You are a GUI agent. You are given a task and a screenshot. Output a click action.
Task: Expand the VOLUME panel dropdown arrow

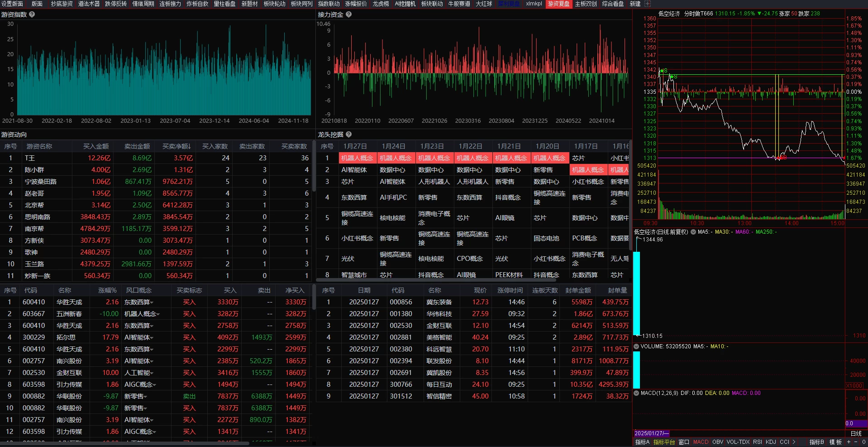click(x=636, y=346)
